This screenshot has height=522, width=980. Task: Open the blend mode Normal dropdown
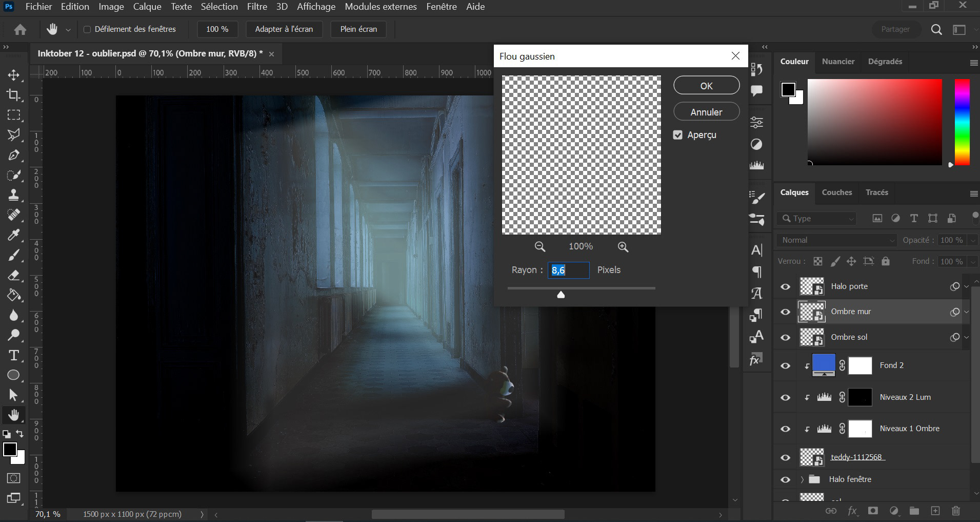click(836, 240)
